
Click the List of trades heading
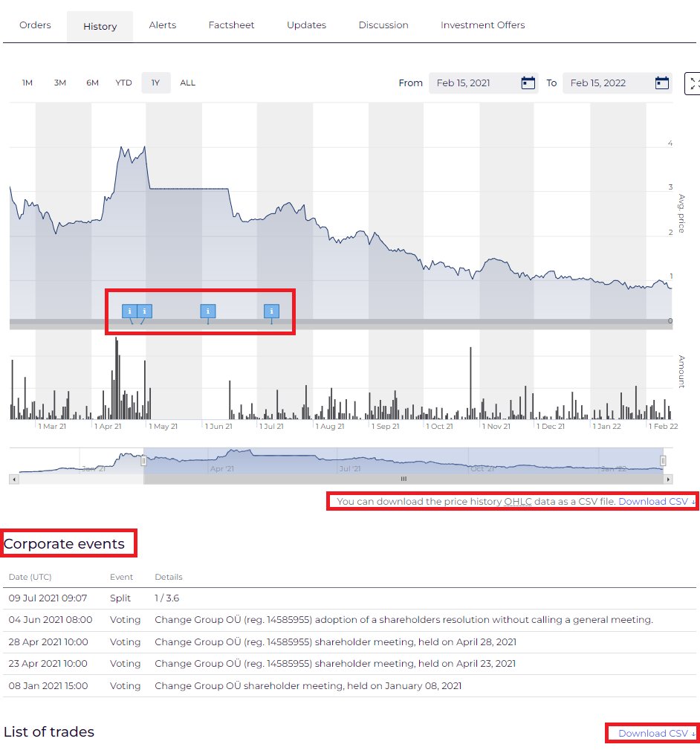(49, 731)
